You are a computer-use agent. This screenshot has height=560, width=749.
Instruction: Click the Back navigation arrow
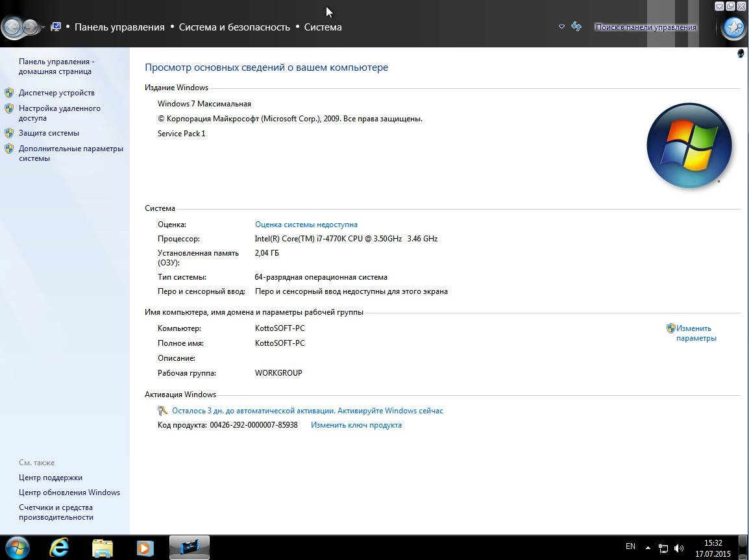coord(13,27)
